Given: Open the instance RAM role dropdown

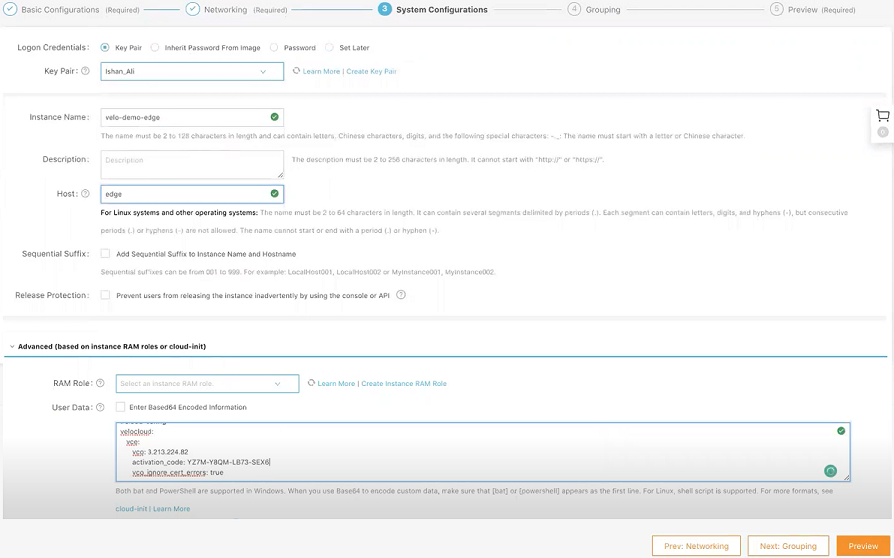Looking at the screenshot, I should point(207,384).
